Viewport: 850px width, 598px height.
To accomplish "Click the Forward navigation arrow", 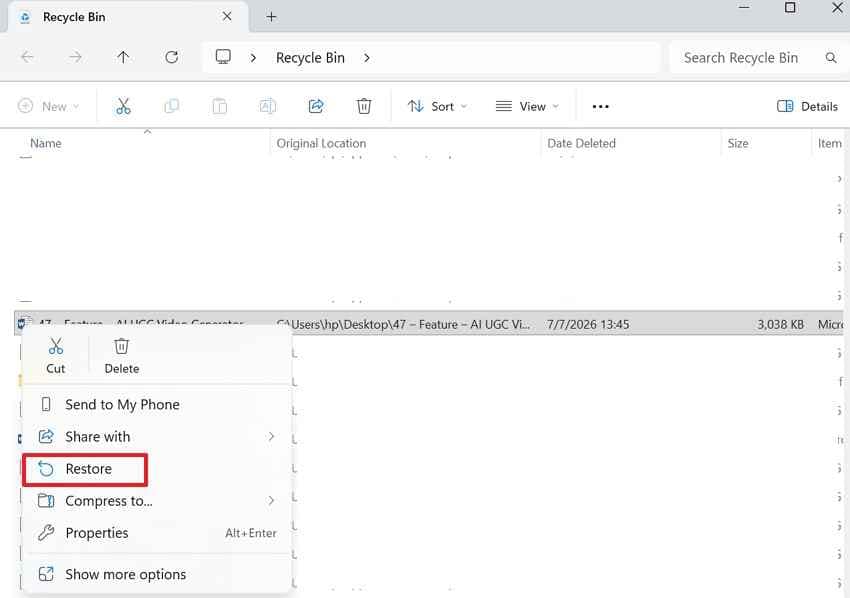I will (x=75, y=57).
